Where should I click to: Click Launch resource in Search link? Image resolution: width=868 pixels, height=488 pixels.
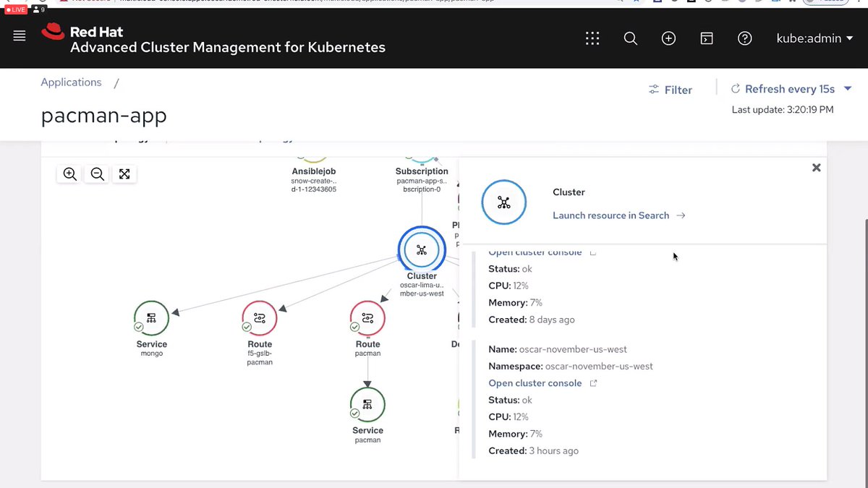click(x=619, y=215)
